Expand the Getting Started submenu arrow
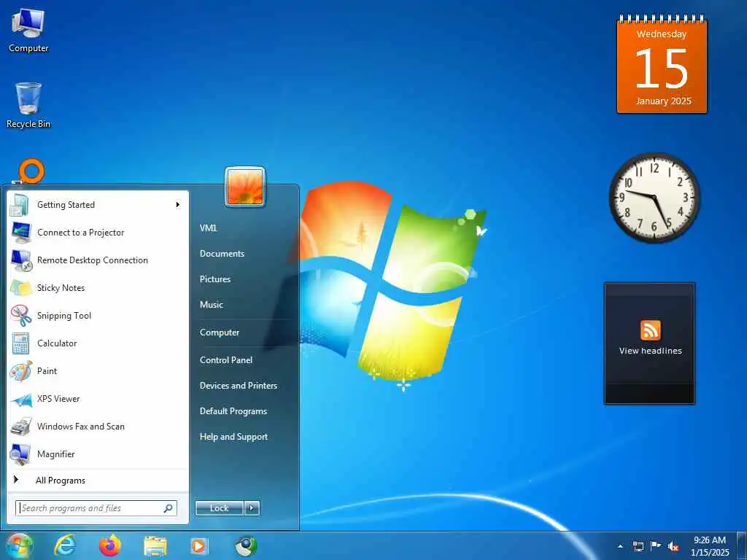 (178, 205)
